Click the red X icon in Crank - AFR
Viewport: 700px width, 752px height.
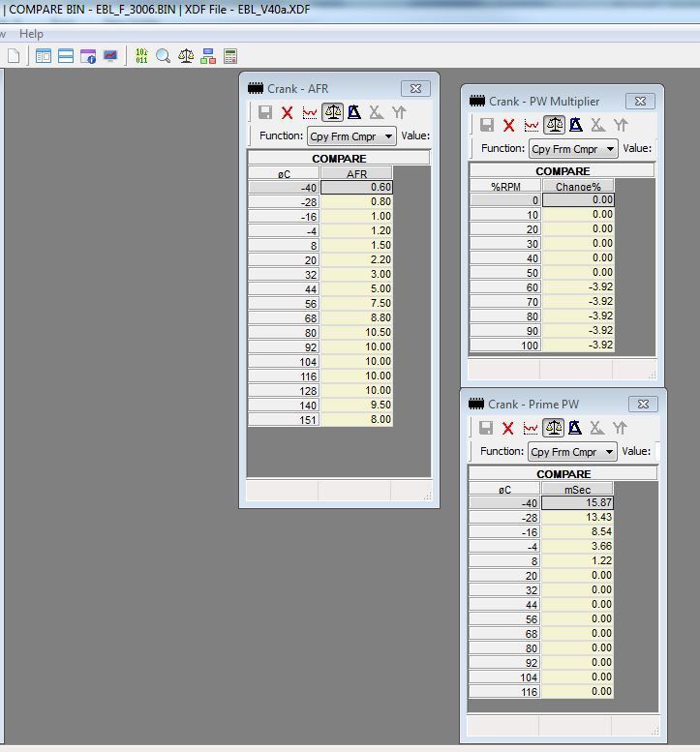pos(288,112)
